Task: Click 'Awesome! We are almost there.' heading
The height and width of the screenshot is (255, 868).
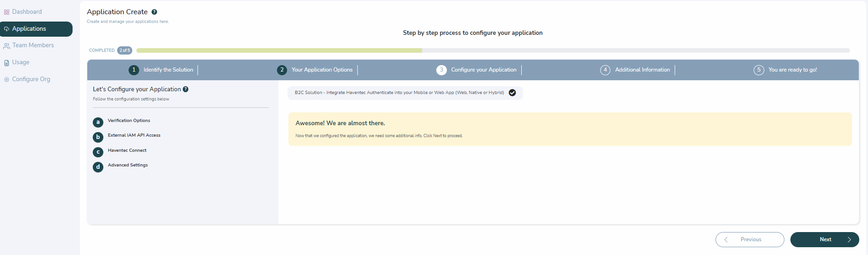Action: 340,123
